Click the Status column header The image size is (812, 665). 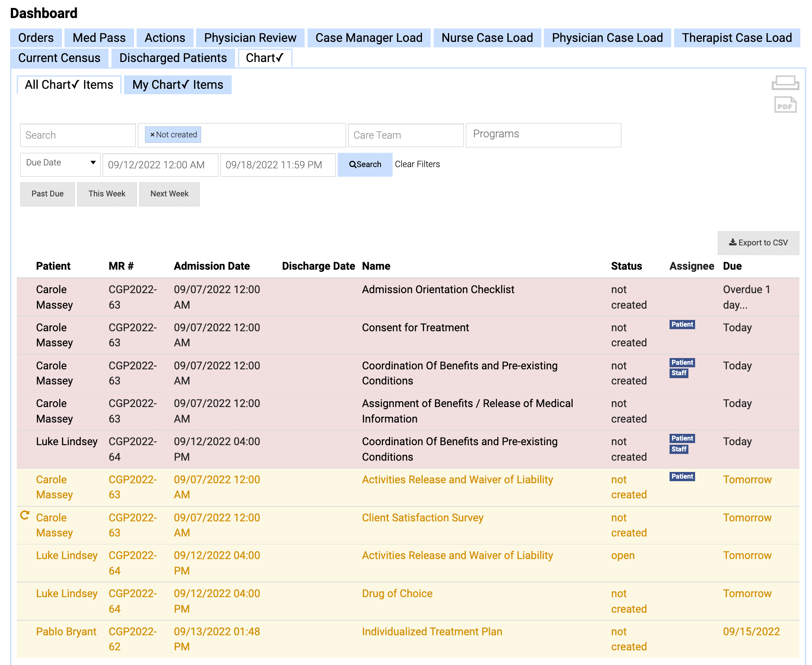626,266
